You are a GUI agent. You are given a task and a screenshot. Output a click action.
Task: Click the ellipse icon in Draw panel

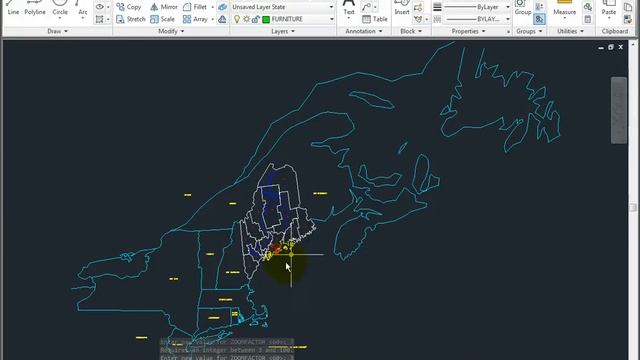[99, 7]
